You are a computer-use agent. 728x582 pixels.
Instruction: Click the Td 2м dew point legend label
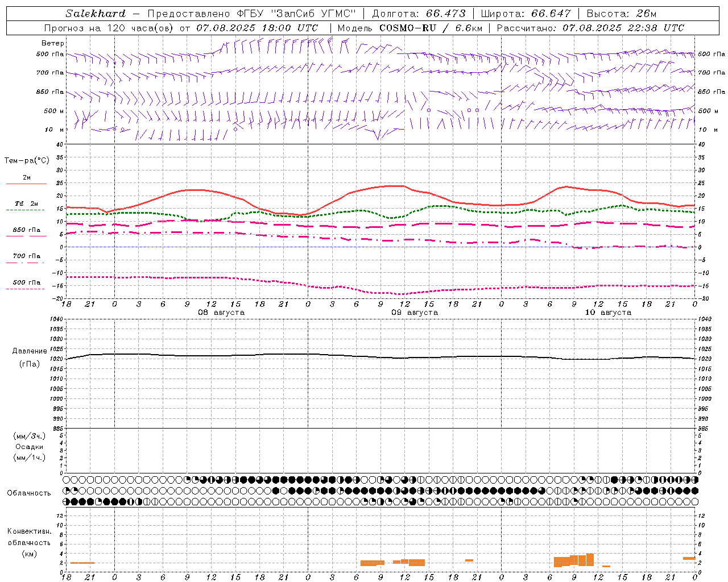pyautogui.click(x=27, y=203)
